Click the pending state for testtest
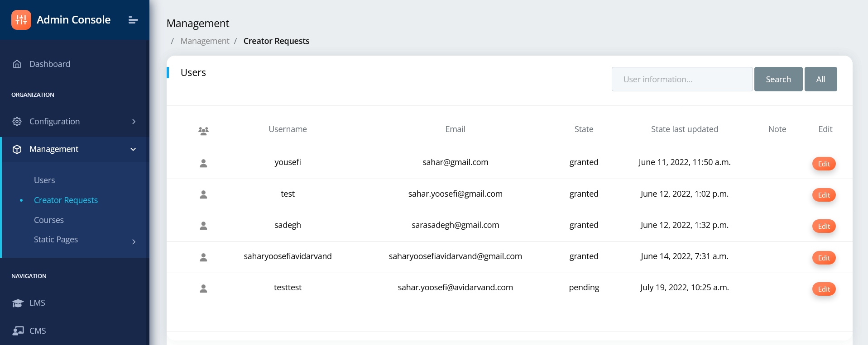868x345 pixels. pos(584,288)
